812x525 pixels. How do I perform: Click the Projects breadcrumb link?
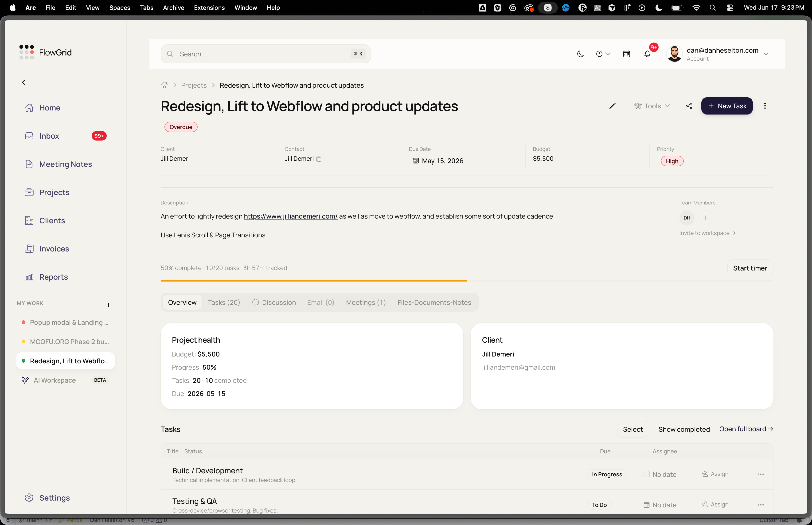(194, 85)
